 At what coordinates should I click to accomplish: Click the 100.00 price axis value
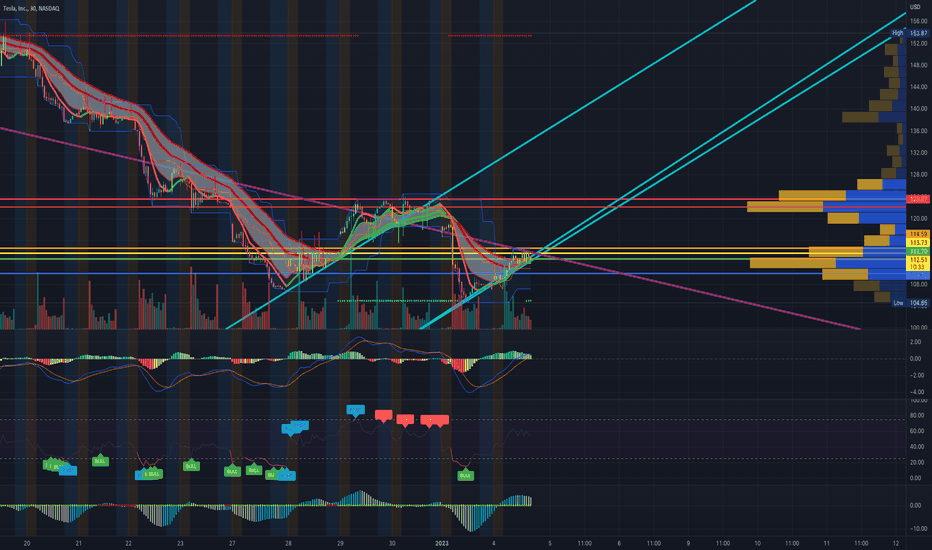918,328
